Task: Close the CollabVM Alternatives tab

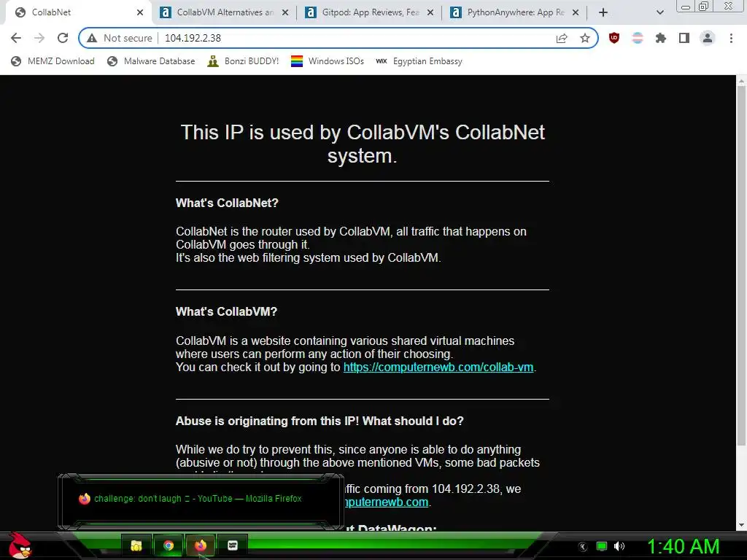Action: click(x=285, y=12)
